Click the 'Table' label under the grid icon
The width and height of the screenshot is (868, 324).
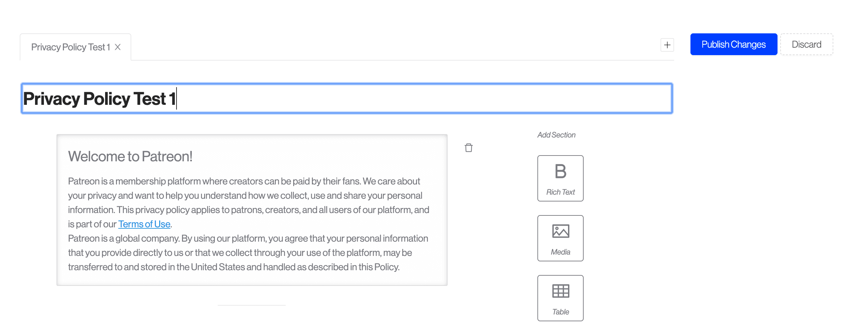click(560, 312)
